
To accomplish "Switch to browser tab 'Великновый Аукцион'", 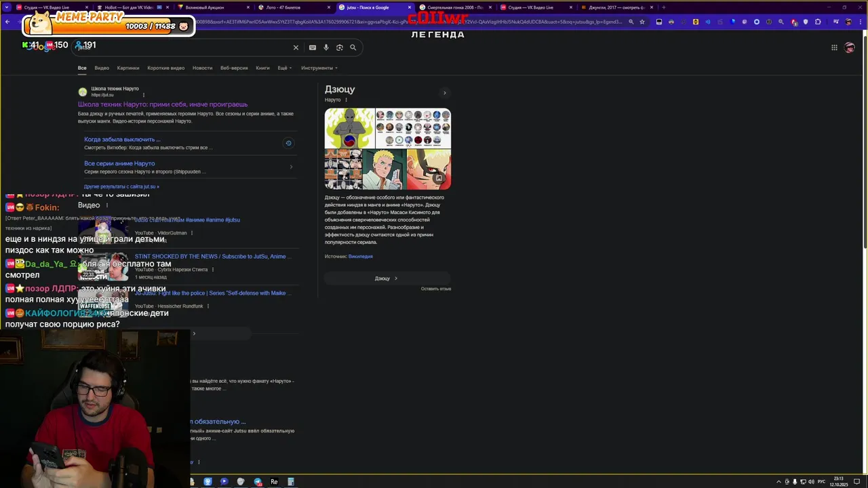I will [213, 7].
